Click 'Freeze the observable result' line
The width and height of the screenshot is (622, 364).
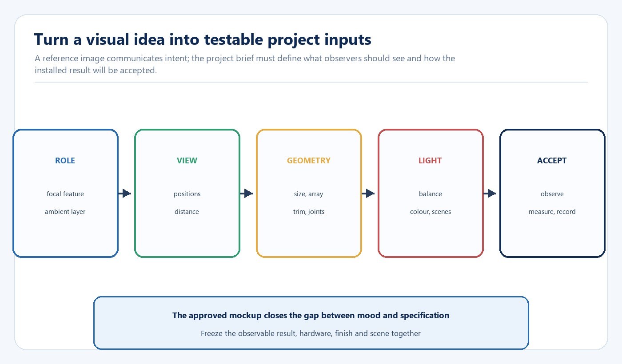pyautogui.click(x=311, y=333)
